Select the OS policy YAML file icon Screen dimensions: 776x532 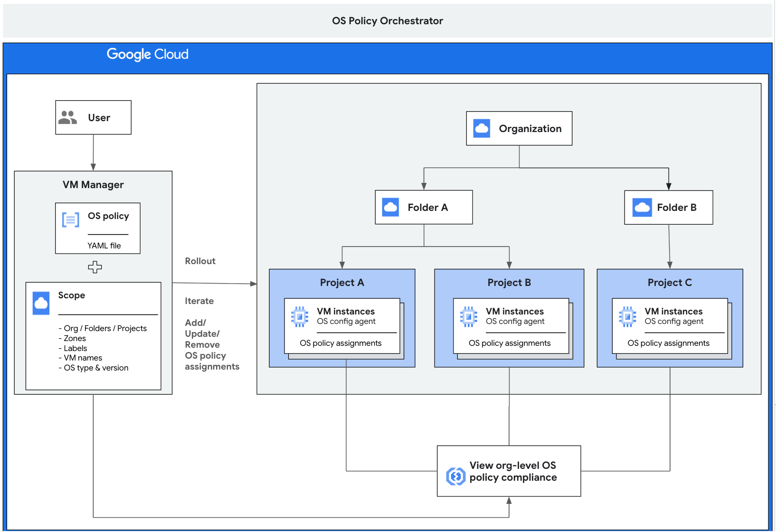click(x=70, y=219)
